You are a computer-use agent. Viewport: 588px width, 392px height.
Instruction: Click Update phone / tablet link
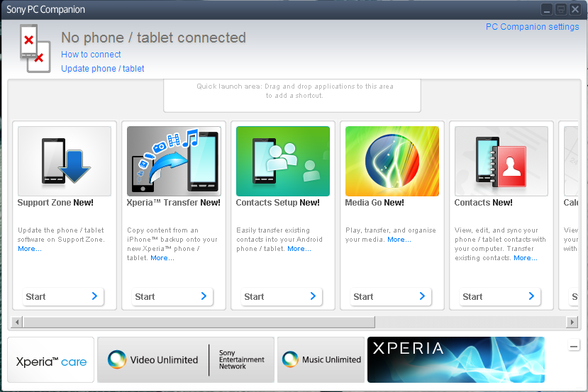click(103, 69)
